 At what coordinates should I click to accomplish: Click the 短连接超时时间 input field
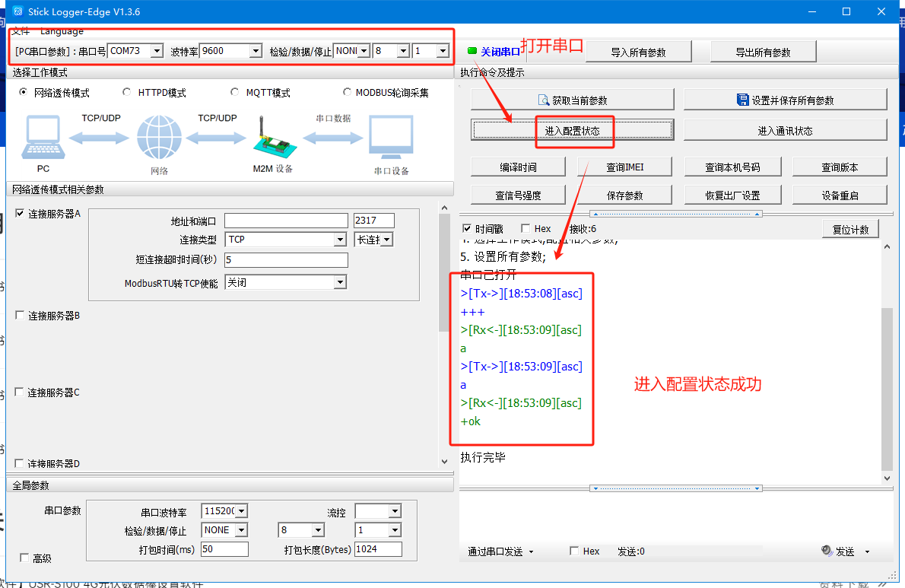pyautogui.click(x=286, y=260)
